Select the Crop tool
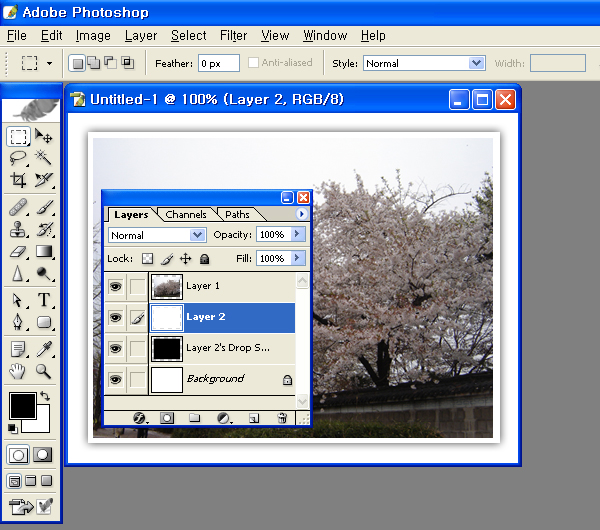 (x=18, y=179)
